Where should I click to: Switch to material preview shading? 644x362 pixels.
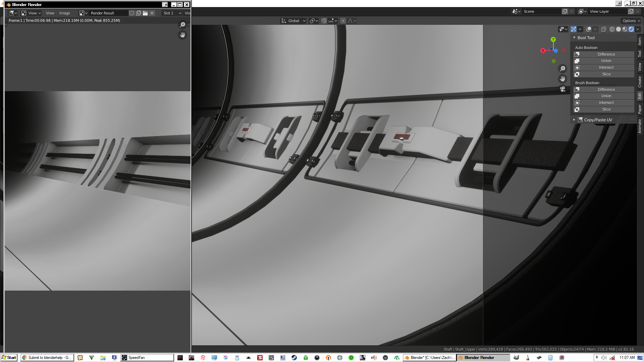coord(625,29)
